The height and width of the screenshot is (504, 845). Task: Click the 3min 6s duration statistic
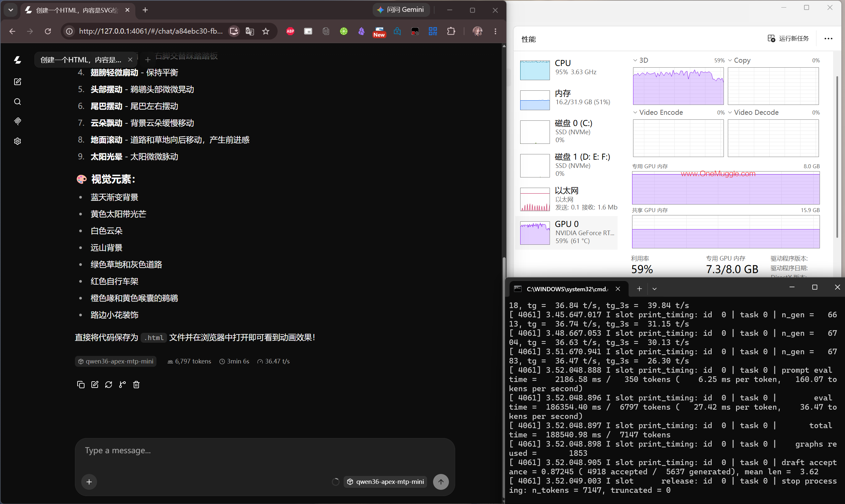click(234, 362)
